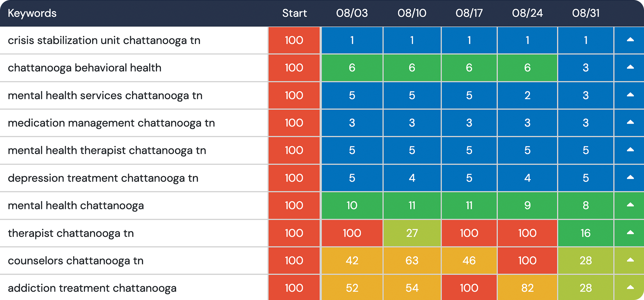Open keyword 'addiction treatment chattanooga'

[92, 288]
